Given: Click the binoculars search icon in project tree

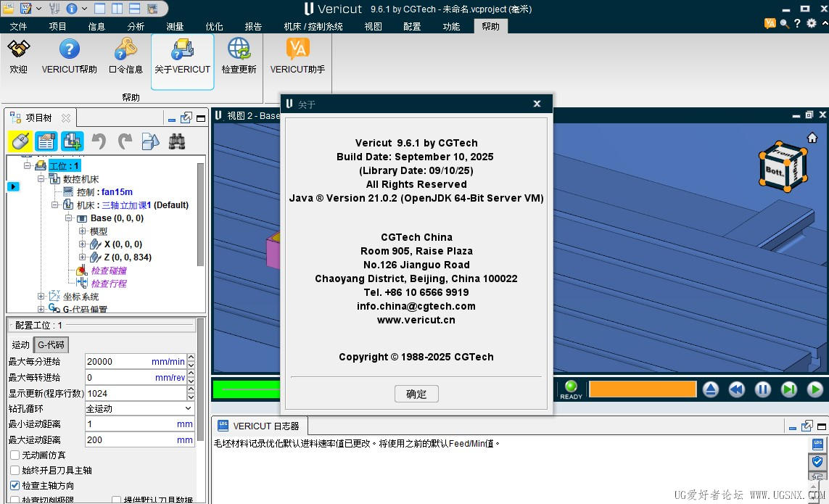Looking at the screenshot, I should [x=176, y=141].
